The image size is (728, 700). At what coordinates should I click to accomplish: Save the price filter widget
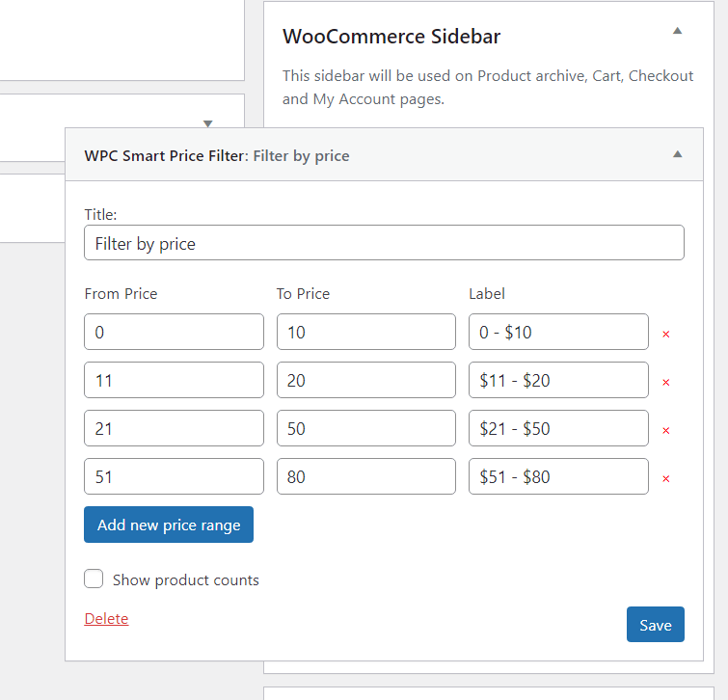point(655,625)
